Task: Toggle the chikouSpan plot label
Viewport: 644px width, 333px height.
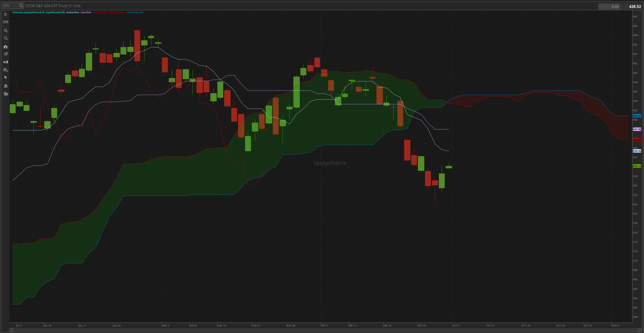Action: coord(100,12)
